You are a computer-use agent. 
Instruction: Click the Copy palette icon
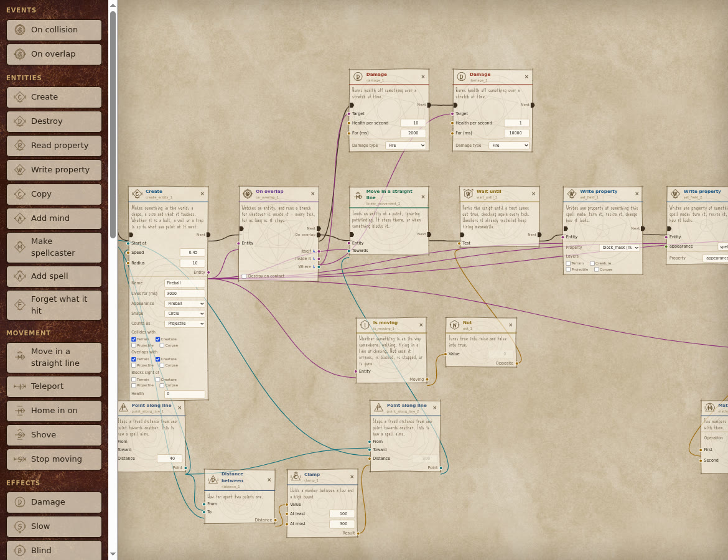click(x=20, y=194)
